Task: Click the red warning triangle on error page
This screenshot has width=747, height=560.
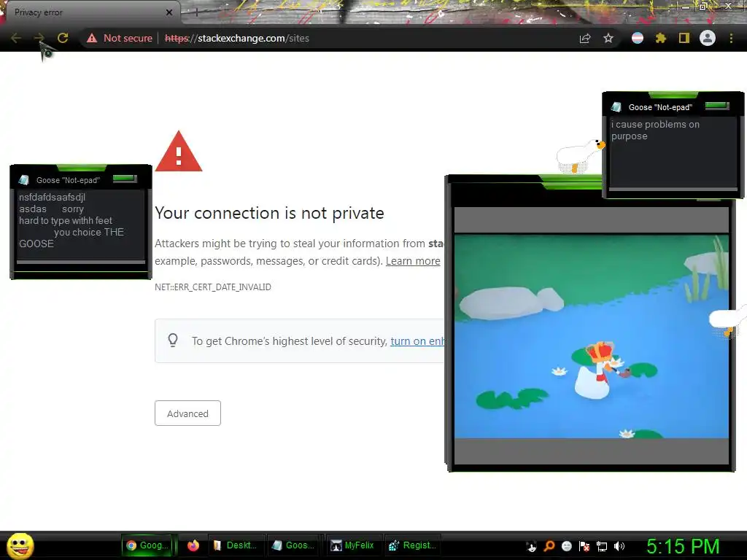Action: pyautogui.click(x=179, y=152)
